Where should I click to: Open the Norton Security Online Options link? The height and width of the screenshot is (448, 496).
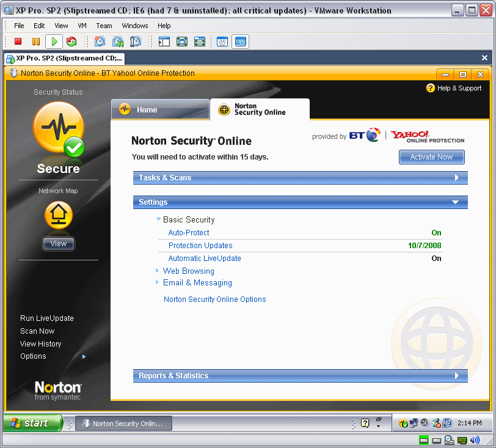click(214, 299)
